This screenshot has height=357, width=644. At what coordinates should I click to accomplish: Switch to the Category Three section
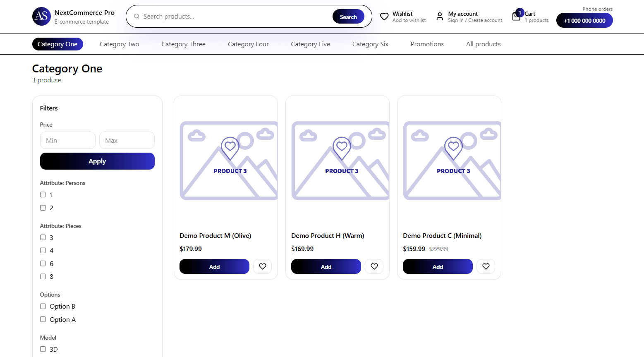pyautogui.click(x=183, y=44)
